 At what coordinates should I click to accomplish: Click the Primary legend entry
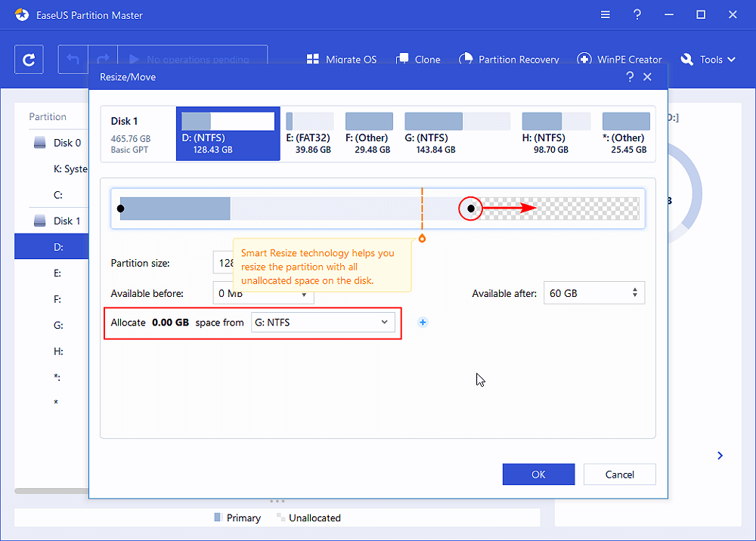coord(237,518)
